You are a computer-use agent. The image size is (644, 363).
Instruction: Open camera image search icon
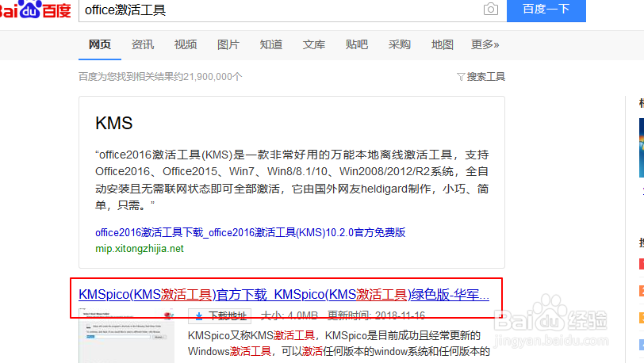tap(490, 9)
